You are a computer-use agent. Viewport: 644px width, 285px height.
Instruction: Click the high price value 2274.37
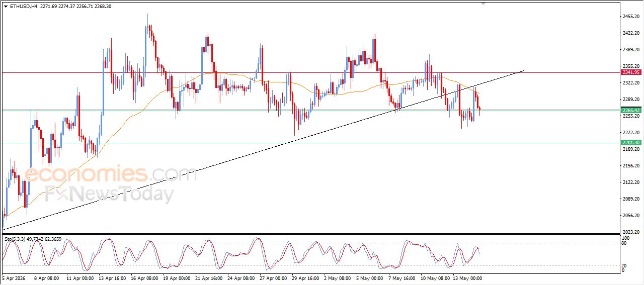click(66, 7)
